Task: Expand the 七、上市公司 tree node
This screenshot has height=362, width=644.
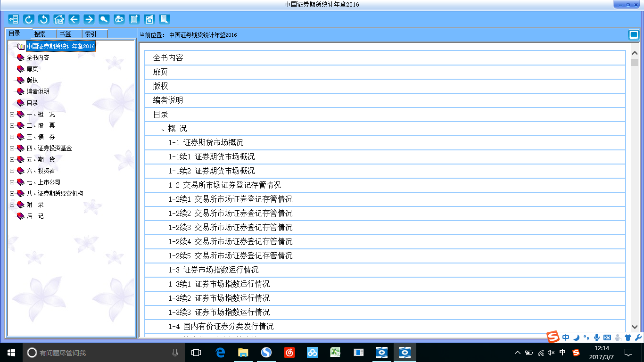Action: pyautogui.click(x=12, y=182)
